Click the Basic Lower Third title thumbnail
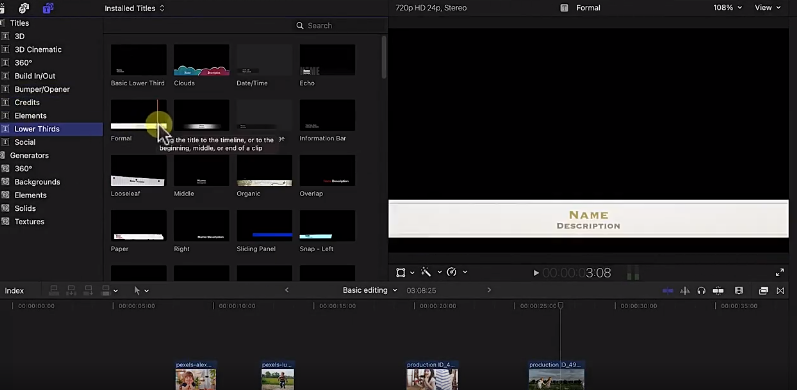The height and width of the screenshot is (390, 797). [138, 60]
